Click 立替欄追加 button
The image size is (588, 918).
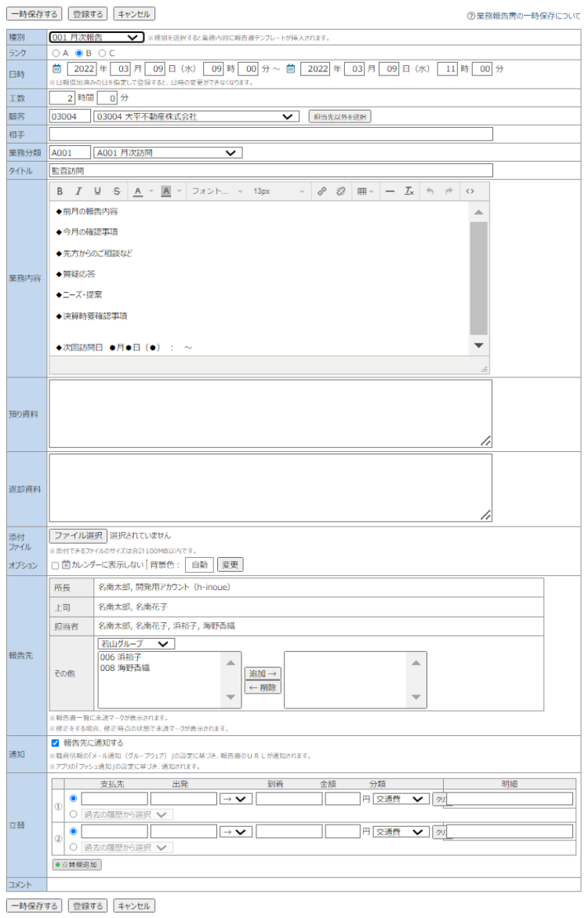[77, 865]
